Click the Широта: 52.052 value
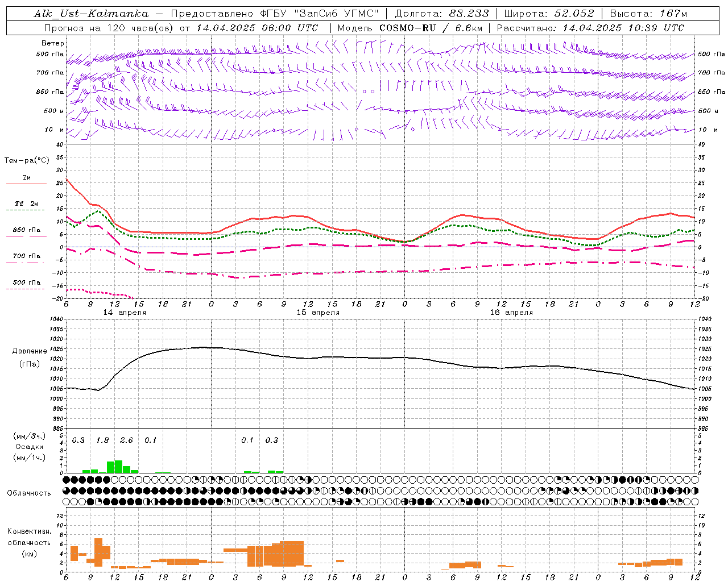Image resolution: width=728 pixels, height=582 pixels. pyautogui.click(x=549, y=14)
